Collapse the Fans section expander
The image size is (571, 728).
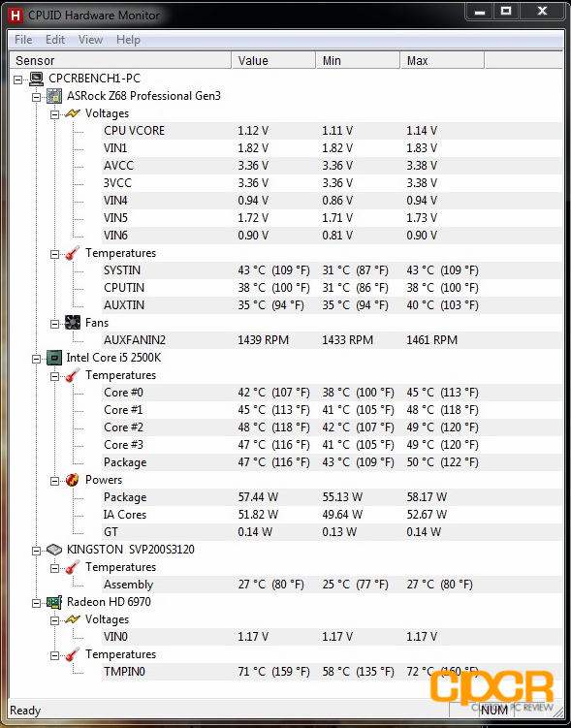[x=55, y=324]
